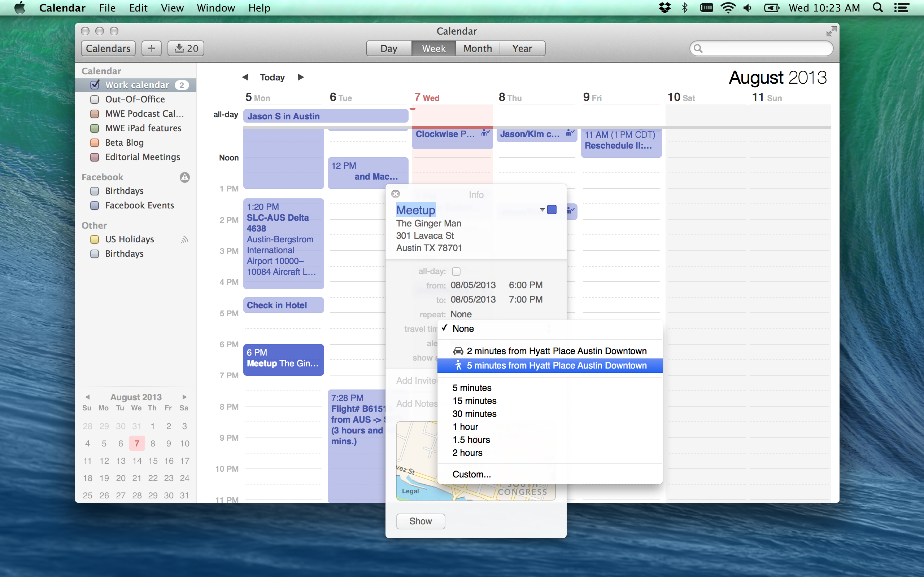Switch to Year view tab
Screen dimensions: 924x577
click(522, 48)
